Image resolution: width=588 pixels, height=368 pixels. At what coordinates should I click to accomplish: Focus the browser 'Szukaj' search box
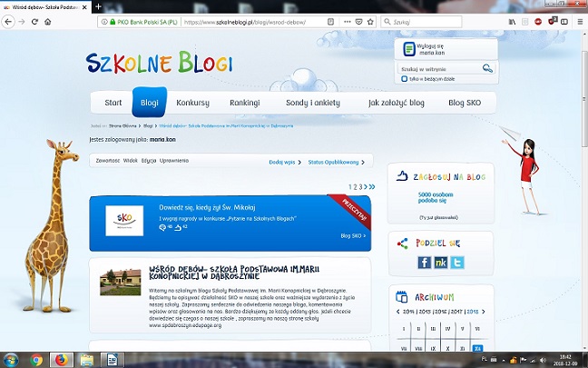click(x=422, y=22)
